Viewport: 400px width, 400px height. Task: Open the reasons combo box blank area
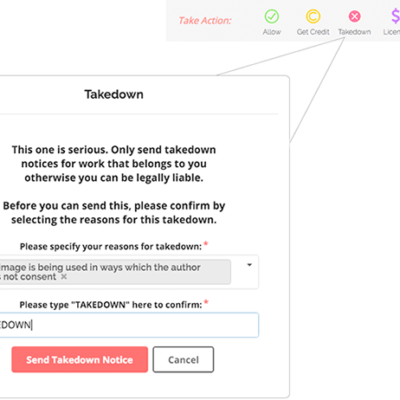[244, 278]
